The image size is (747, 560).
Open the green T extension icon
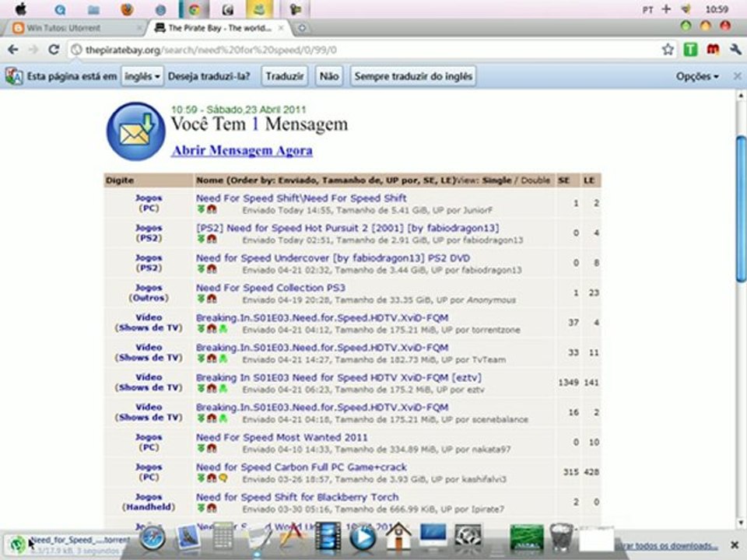click(690, 50)
